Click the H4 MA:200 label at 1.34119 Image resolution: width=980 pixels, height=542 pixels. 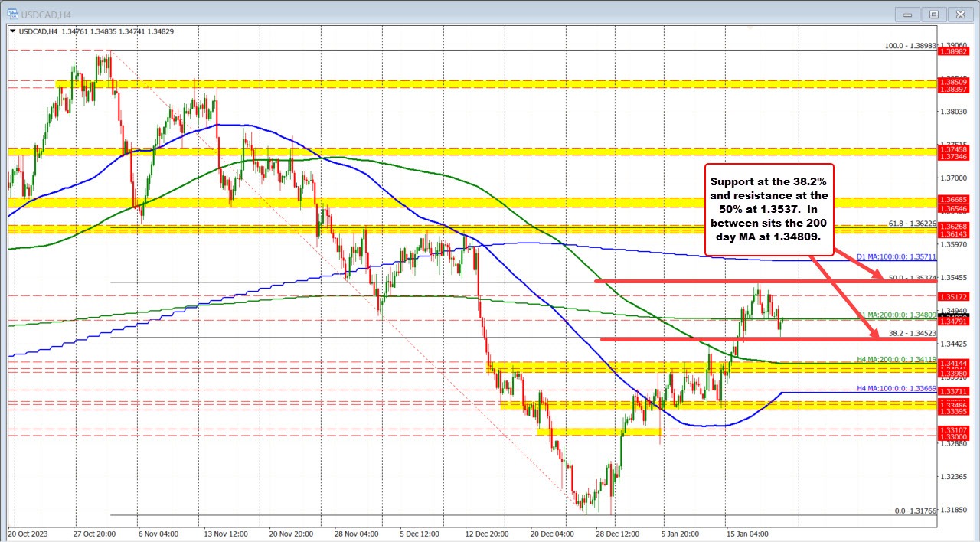point(894,359)
